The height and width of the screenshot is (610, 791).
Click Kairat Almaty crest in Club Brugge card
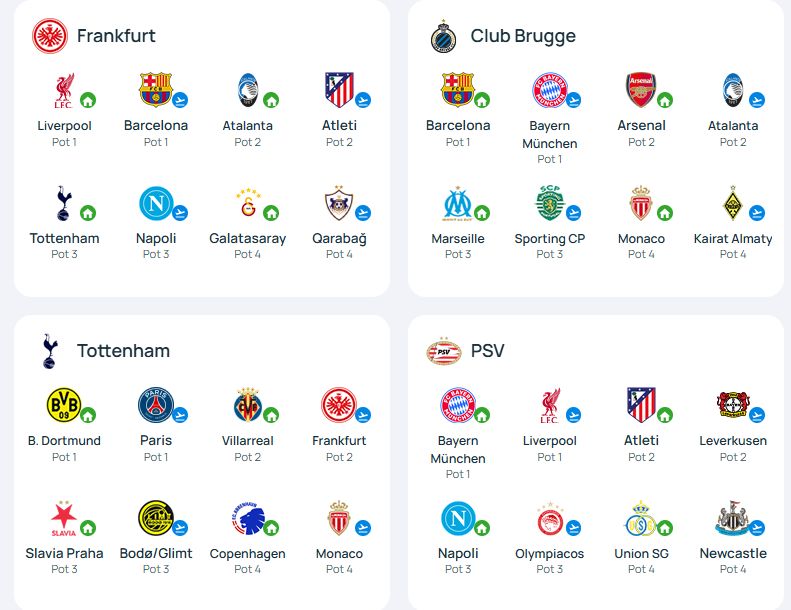732,203
